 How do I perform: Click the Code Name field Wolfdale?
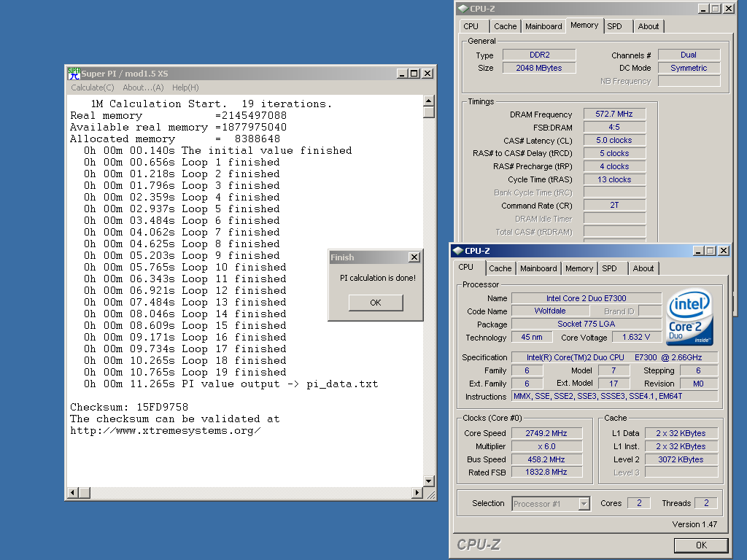pyautogui.click(x=550, y=311)
